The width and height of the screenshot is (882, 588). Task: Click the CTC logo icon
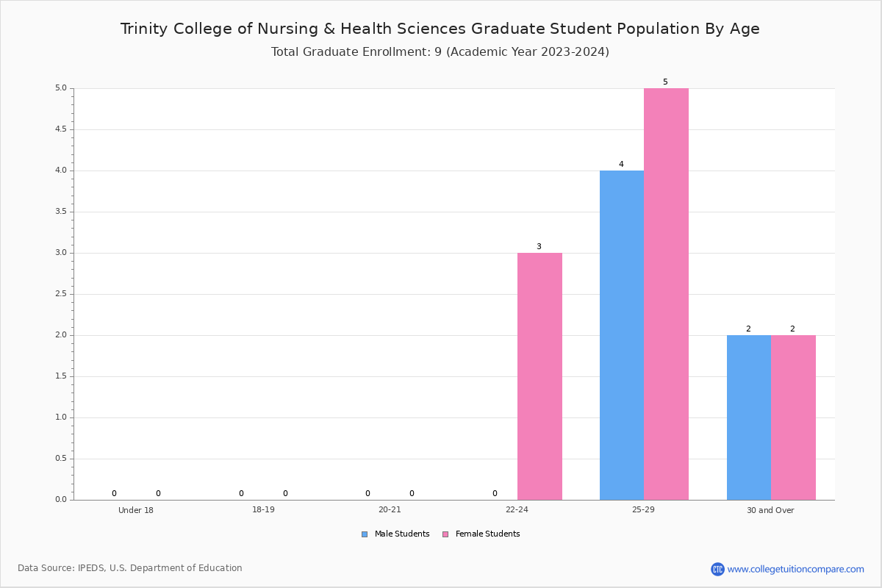717,569
